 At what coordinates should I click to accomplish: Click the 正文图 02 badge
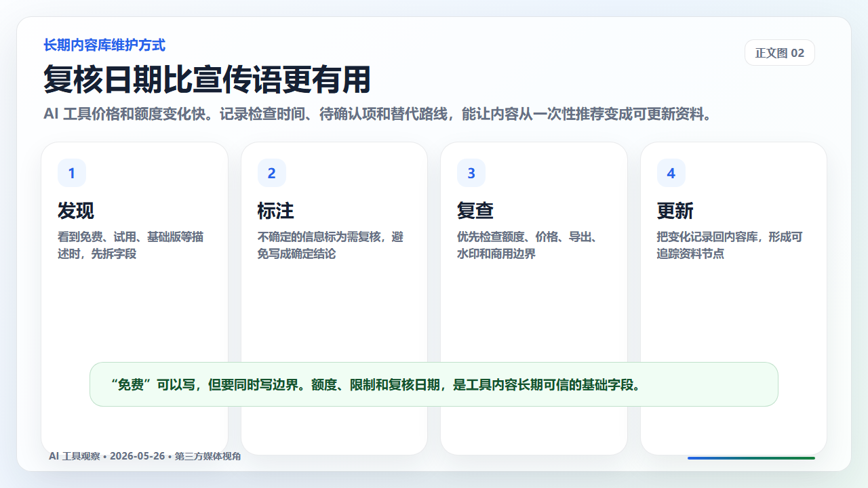click(779, 53)
